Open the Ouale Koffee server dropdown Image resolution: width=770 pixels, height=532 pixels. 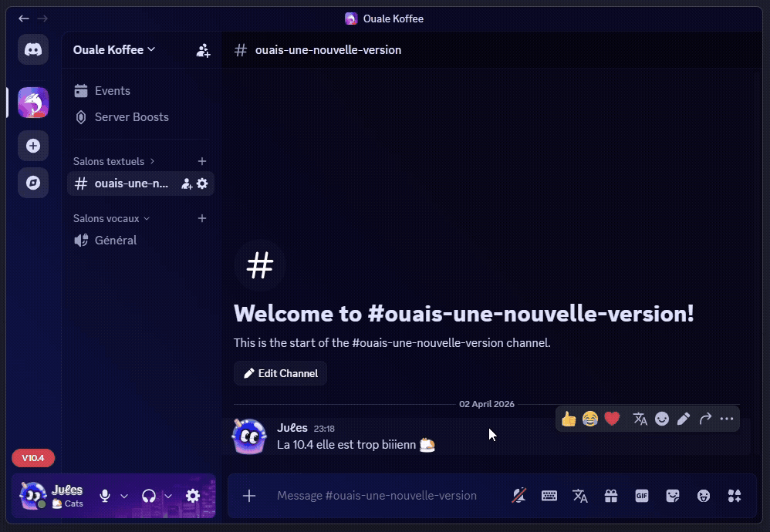[114, 49]
